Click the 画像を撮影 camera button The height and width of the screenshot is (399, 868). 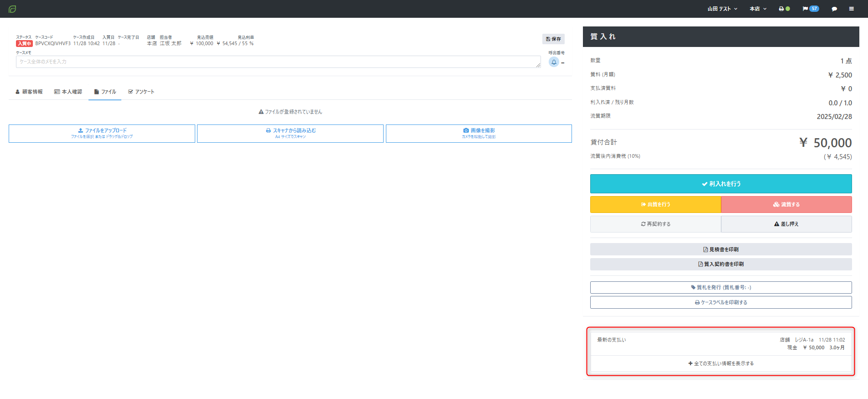click(x=479, y=134)
